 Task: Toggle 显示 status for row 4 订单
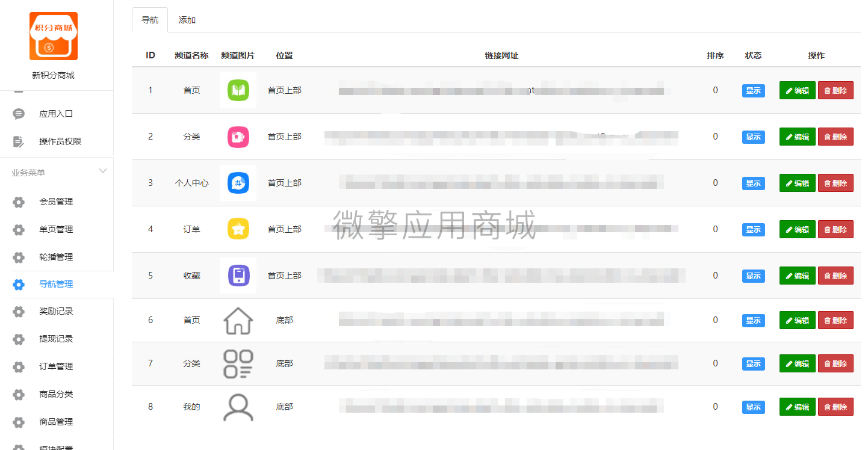(x=753, y=230)
